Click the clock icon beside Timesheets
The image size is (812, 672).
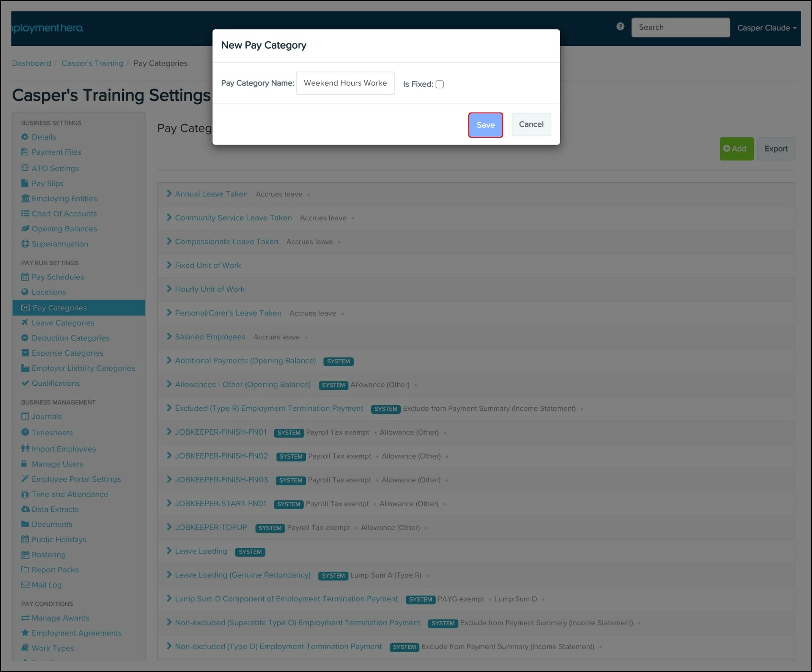tap(25, 432)
